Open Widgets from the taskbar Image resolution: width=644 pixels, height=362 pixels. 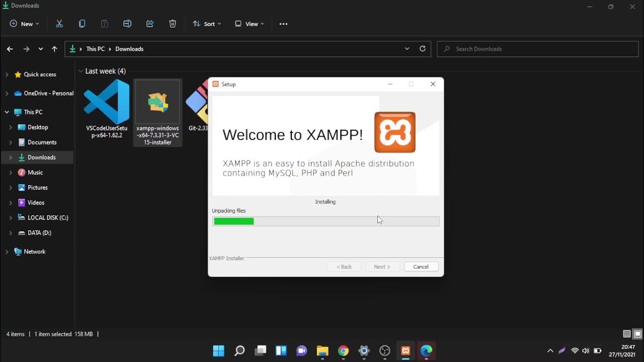click(x=281, y=350)
